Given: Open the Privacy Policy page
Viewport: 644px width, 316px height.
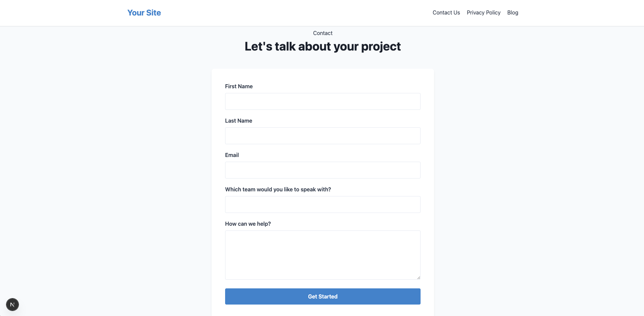Looking at the screenshot, I should point(484,12).
